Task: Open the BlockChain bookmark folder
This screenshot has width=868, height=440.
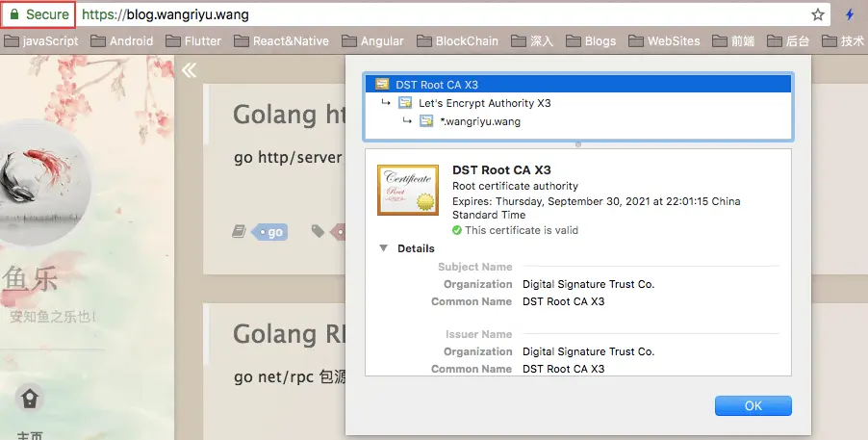Action: (x=457, y=41)
